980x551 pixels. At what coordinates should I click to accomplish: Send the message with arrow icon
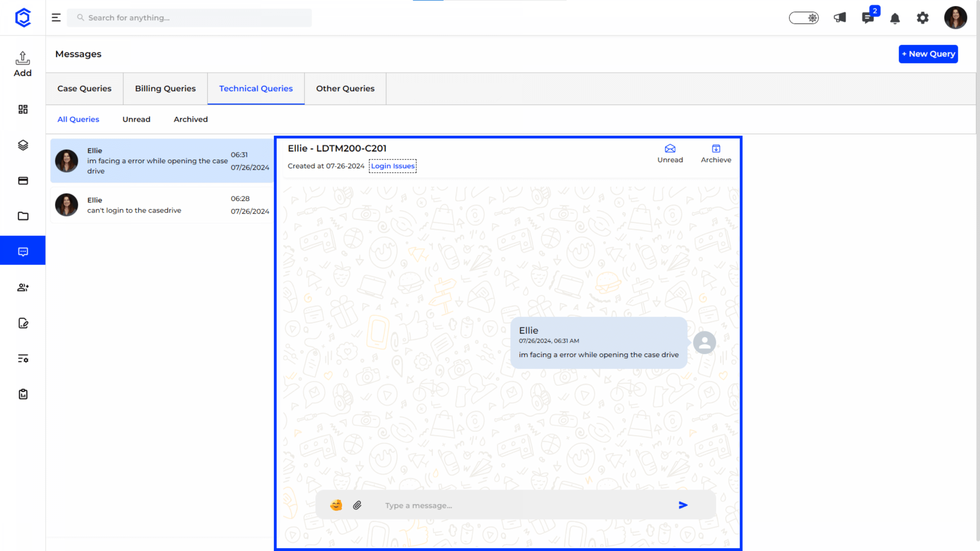tap(683, 505)
